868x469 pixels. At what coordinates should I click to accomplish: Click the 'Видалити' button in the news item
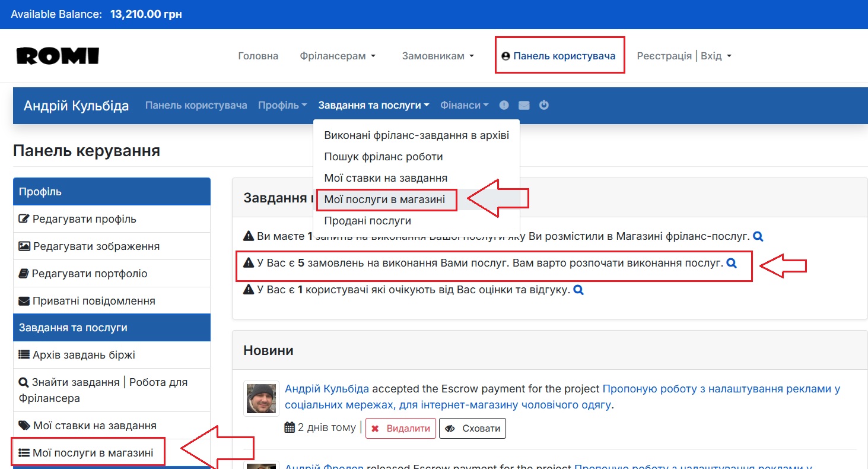[400, 428]
